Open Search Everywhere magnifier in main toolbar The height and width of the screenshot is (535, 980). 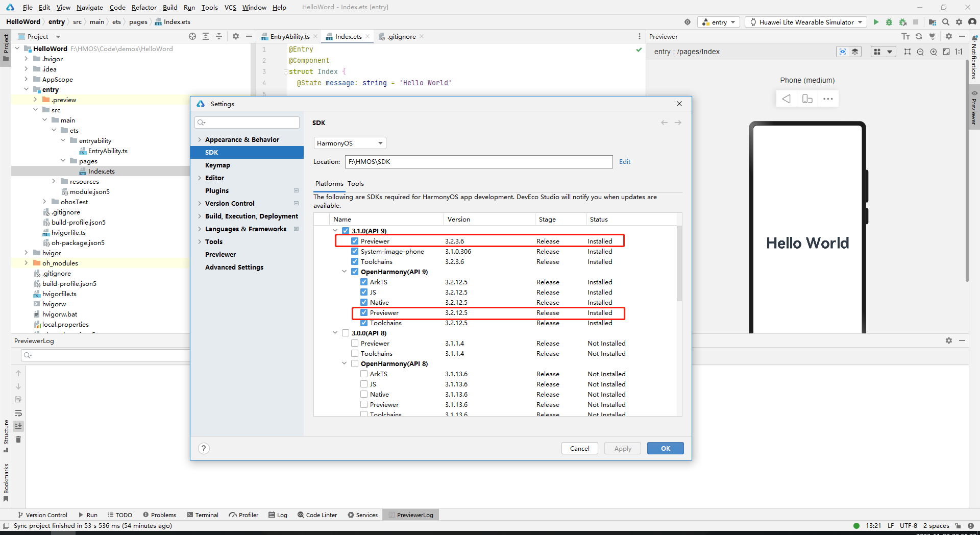[x=946, y=22]
